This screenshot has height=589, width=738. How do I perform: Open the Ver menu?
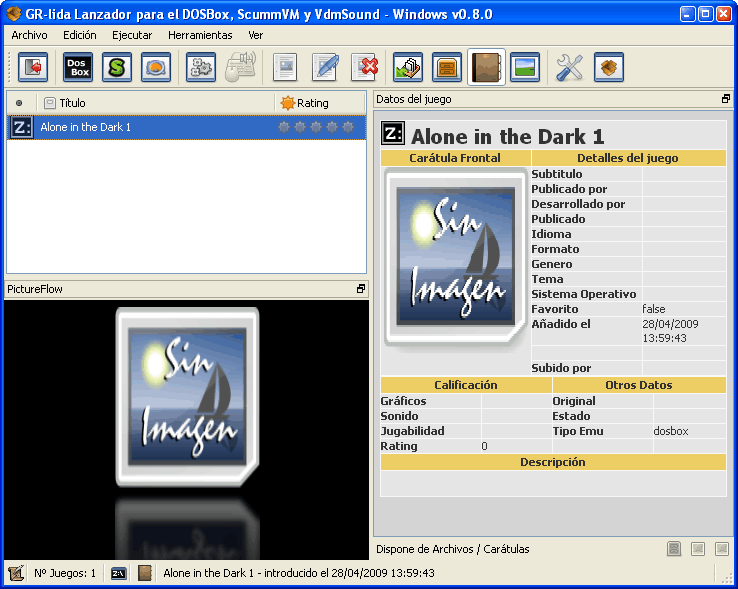256,35
